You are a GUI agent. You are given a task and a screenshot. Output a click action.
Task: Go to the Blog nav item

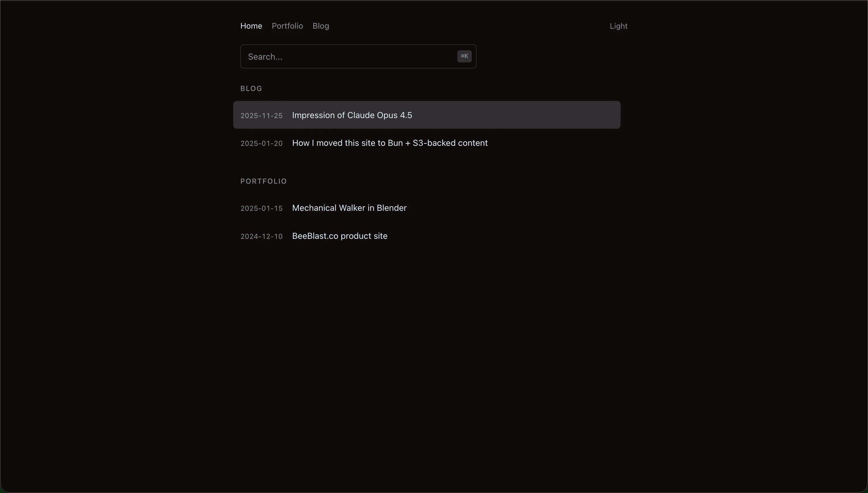click(320, 26)
